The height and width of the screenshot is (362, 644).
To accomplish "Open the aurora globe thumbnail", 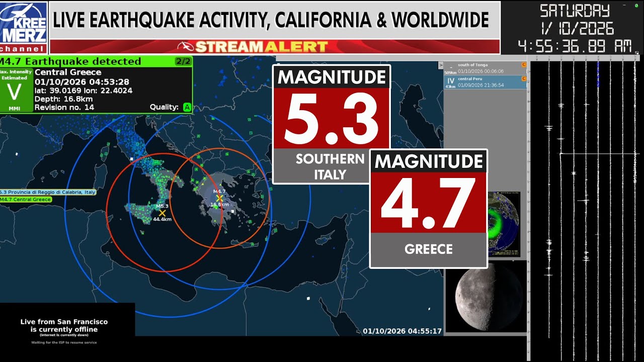I will click(504, 224).
